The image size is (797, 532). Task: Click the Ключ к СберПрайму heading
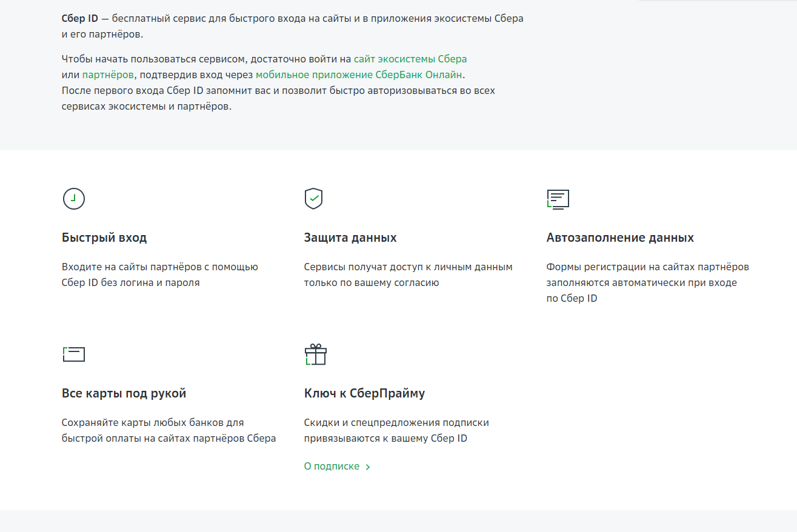point(364,394)
